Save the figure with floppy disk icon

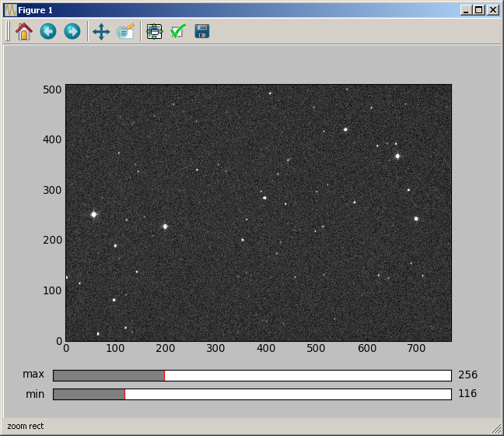click(202, 32)
